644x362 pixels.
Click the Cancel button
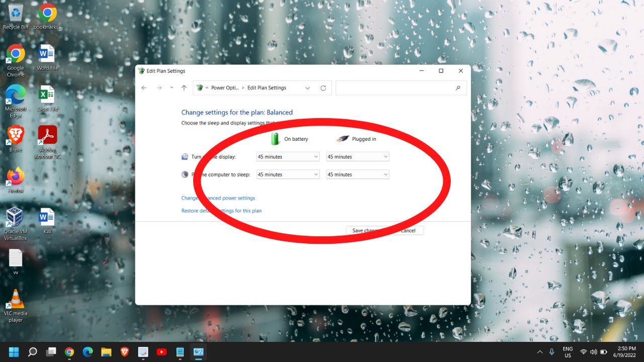(408, 230)
